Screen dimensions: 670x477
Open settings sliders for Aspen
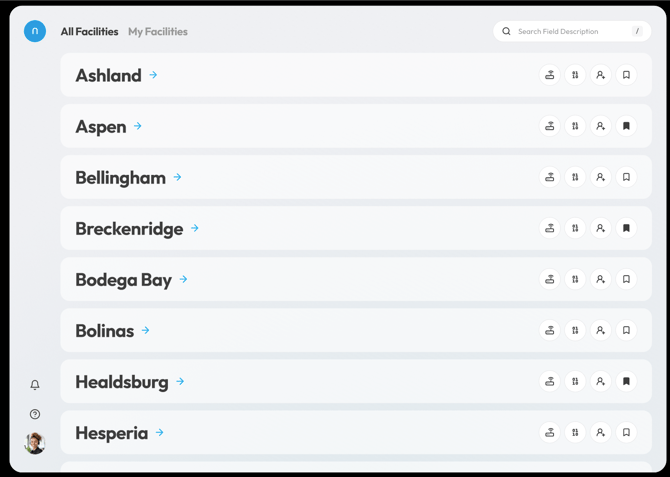coord(575,126)
